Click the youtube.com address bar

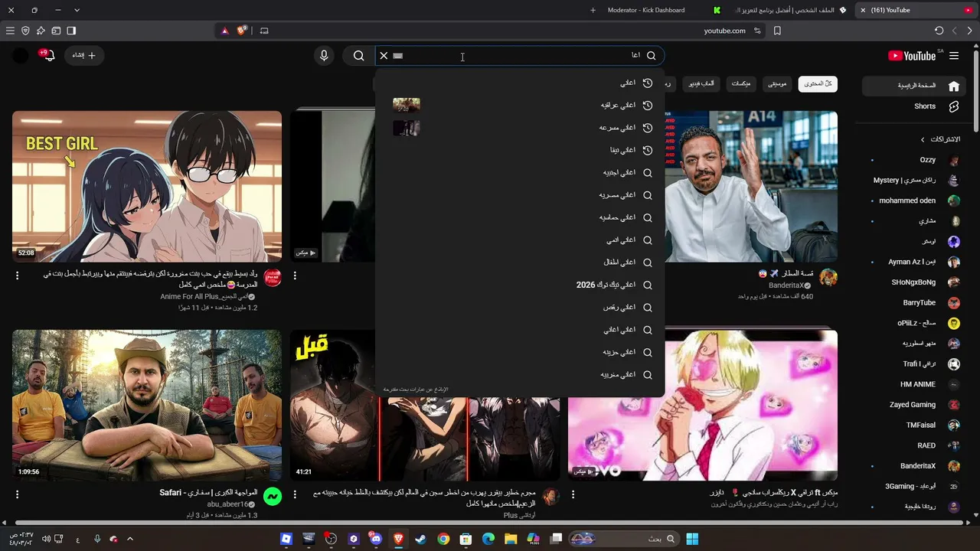(x=724, y=31)
